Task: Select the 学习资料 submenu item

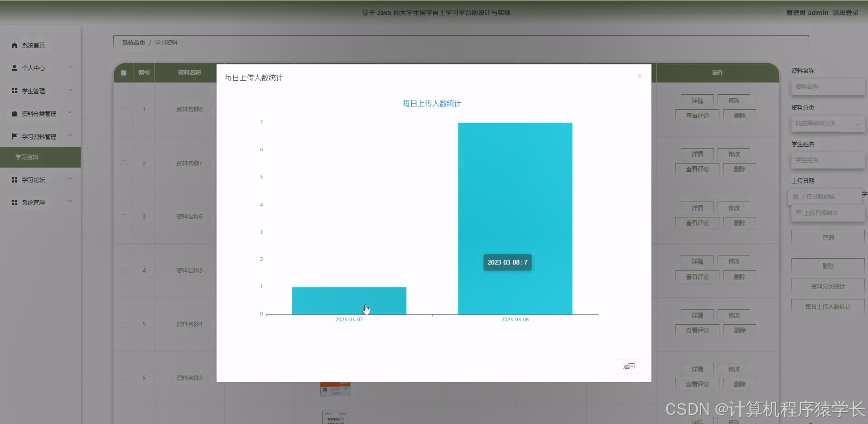Action: (x=40, y=157)
